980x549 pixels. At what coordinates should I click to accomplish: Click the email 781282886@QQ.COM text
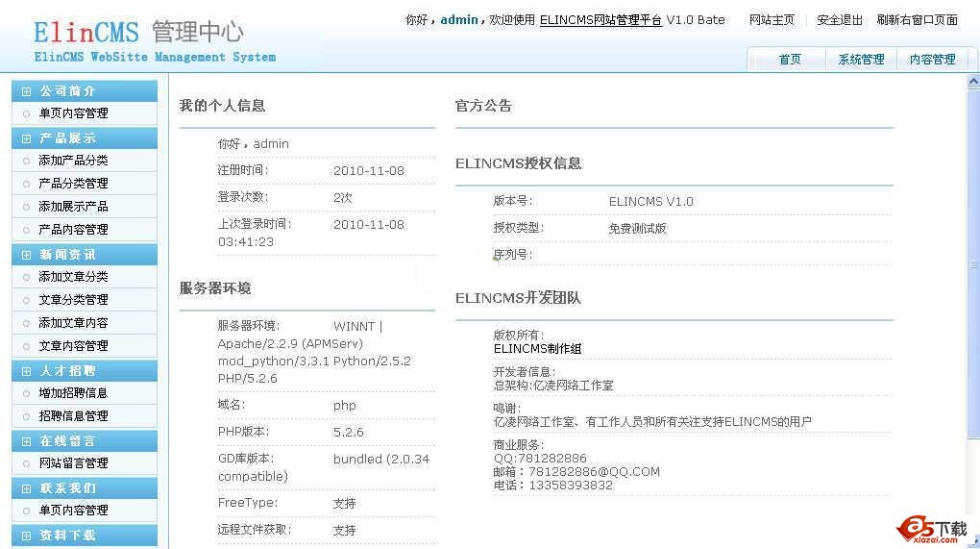pos(594,472)
